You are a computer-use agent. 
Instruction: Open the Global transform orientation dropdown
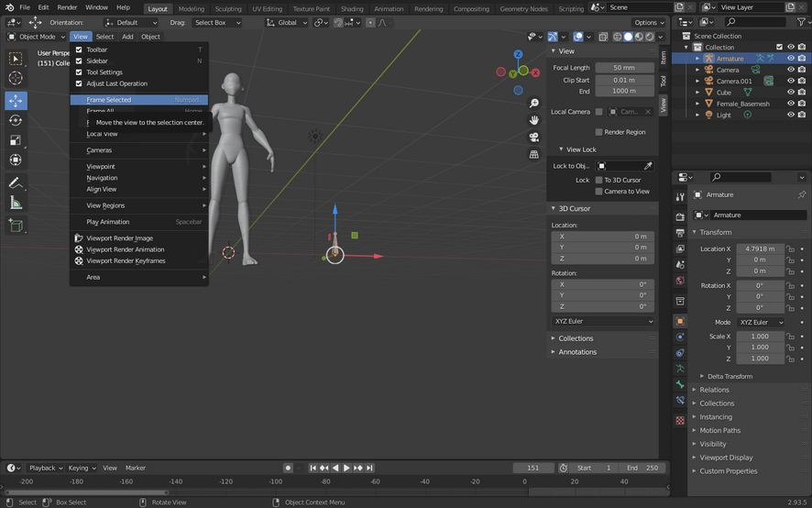point(286,23)
